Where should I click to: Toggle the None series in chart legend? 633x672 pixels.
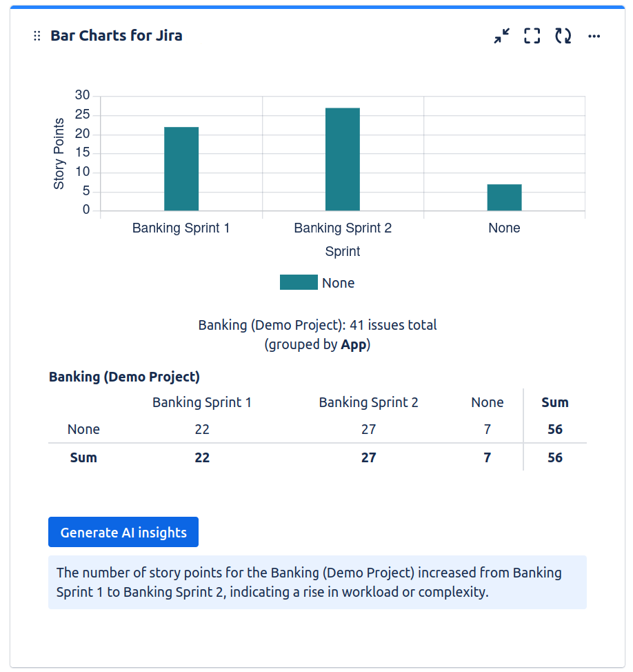[x=317, y=283]
